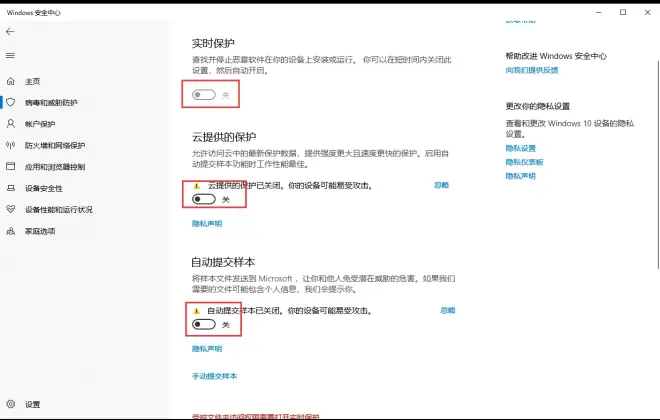
Task: Turn on the 云提供的保护 switch
Action: (204, 199)
